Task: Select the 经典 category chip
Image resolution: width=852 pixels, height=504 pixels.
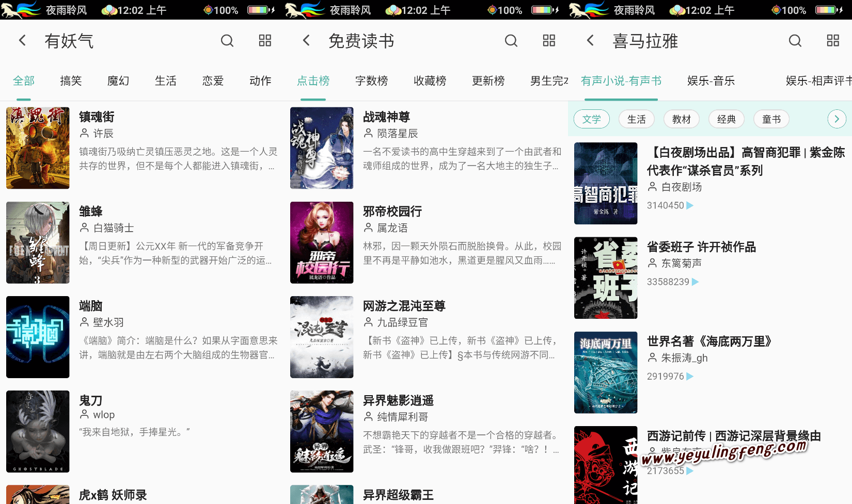Action: 727,119
